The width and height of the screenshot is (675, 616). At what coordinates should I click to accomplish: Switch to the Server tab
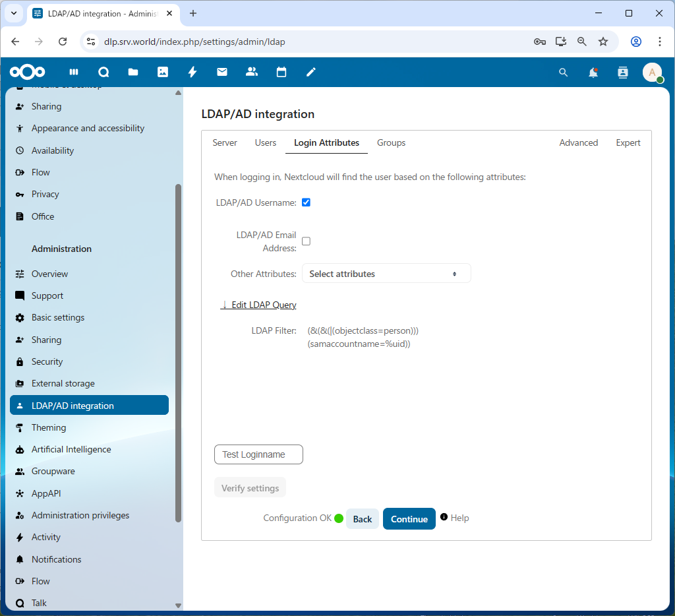point(225,142)
